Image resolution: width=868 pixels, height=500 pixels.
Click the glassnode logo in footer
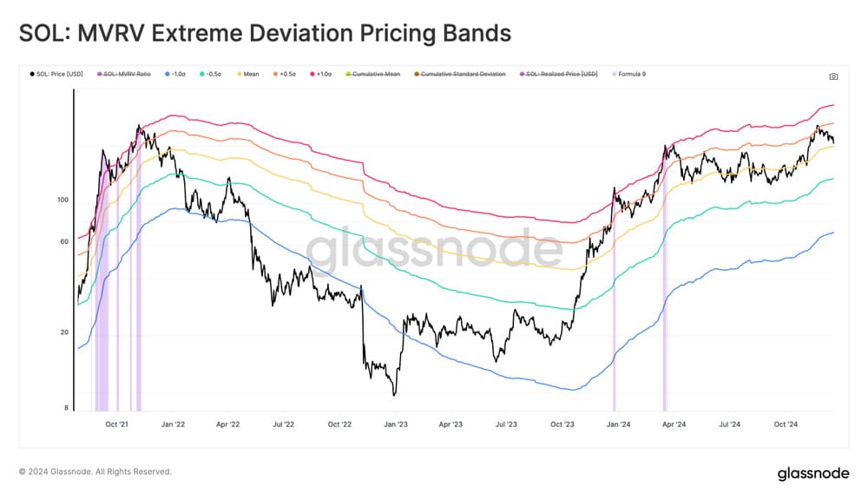coord(812,473)
